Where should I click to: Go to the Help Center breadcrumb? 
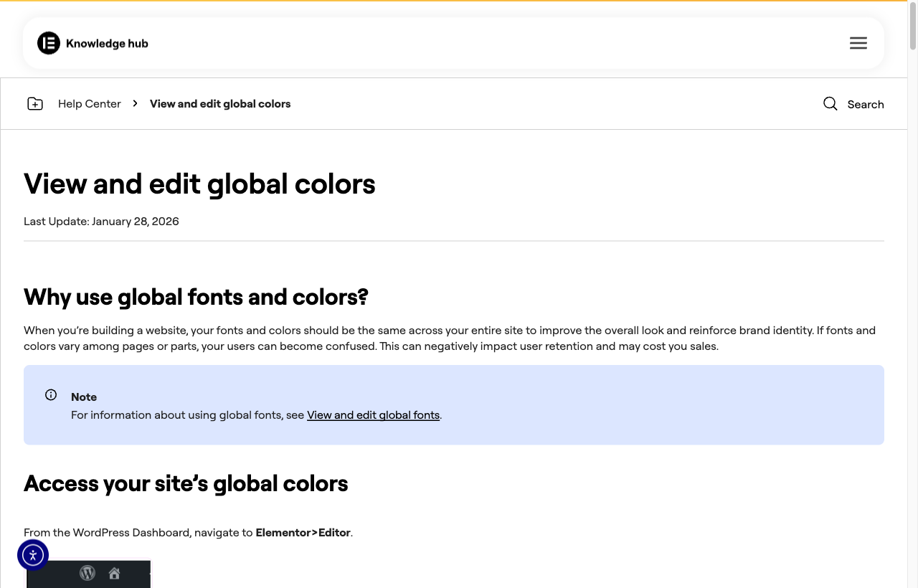click(x=90, y=104)
